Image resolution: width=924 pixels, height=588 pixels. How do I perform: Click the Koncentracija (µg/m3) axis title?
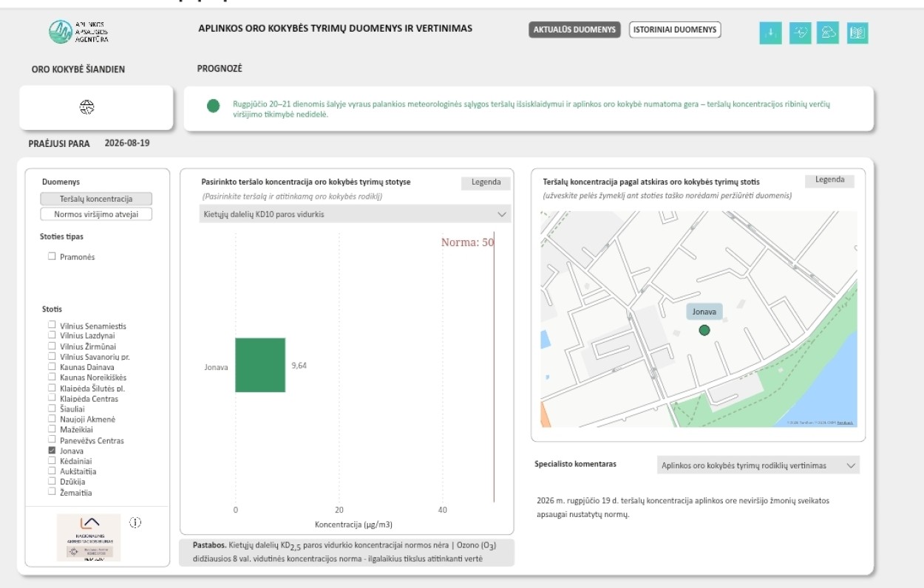click(353, 525)
